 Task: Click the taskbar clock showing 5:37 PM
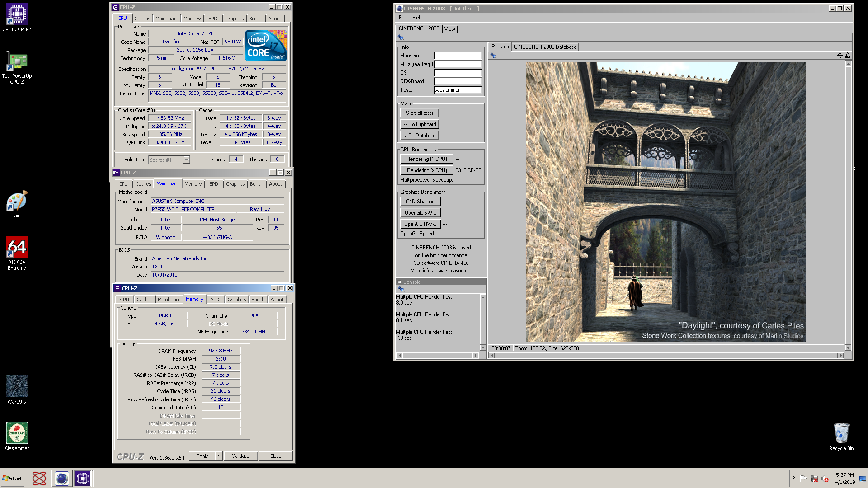pyautogui.click(x=845, y=479)
